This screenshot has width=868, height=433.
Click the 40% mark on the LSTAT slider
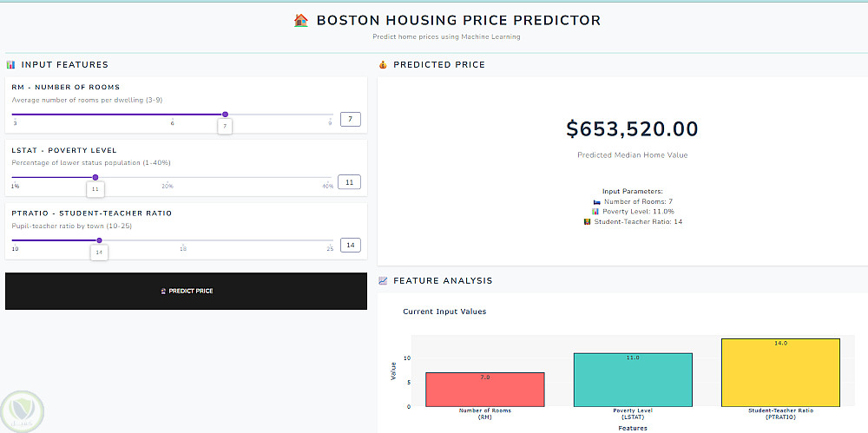click(x=327, y=187)
